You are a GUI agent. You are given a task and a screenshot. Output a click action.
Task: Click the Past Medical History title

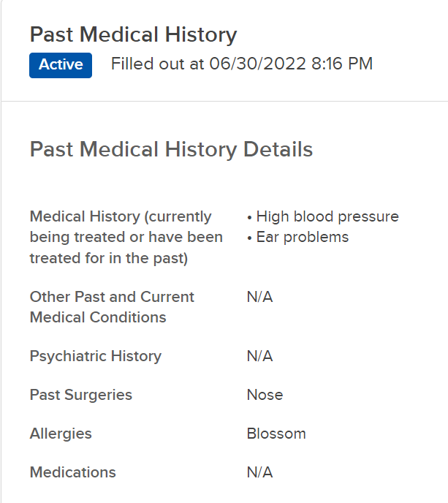click(133, 35)
